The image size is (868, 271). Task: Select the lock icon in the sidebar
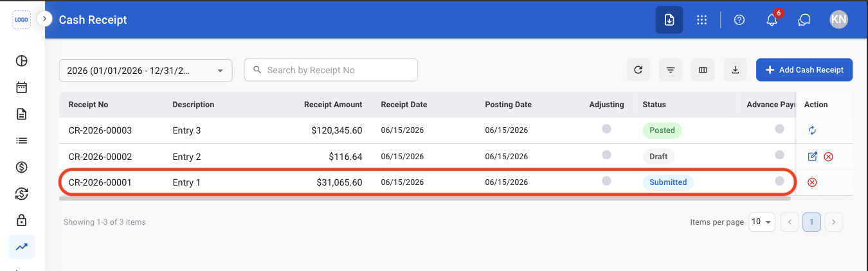pos(21,220)
